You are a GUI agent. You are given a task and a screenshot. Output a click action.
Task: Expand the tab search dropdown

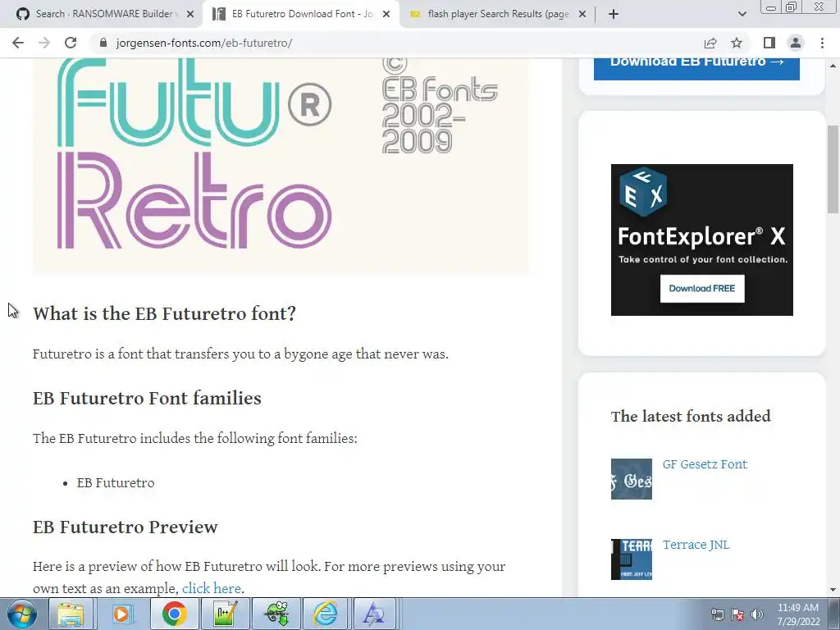coord(742,14)
